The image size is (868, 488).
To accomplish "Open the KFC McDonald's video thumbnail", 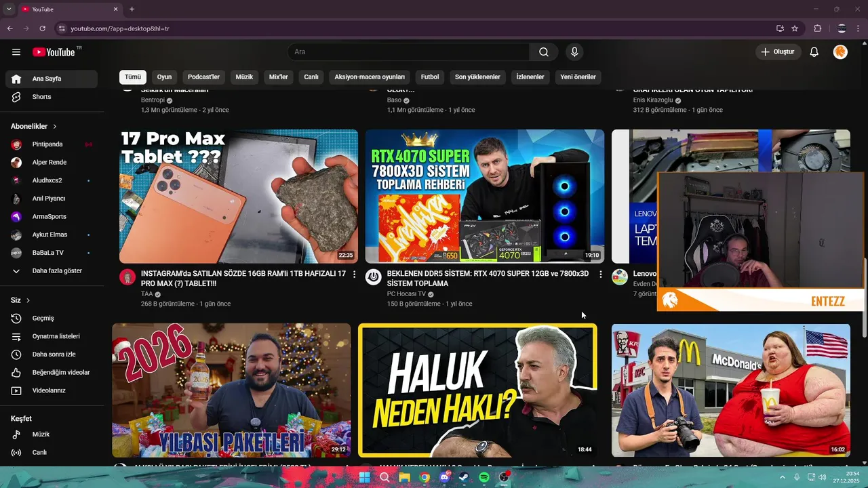I will click(731, 390).
